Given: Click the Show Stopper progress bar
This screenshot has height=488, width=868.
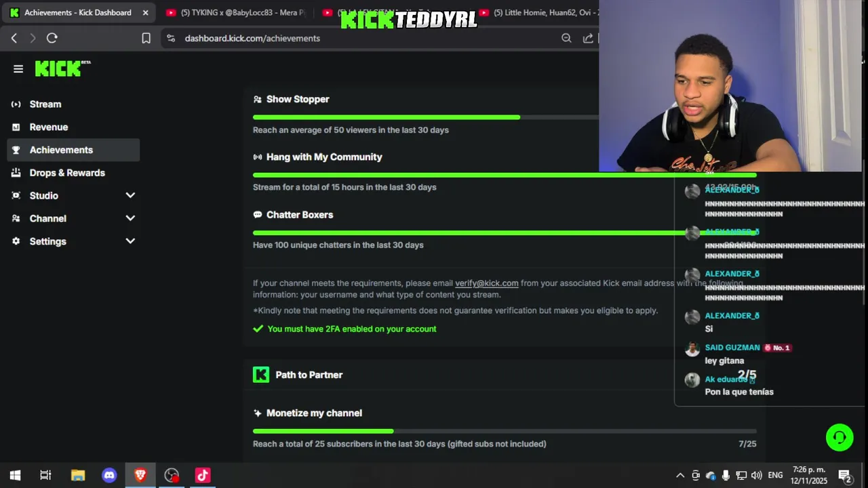Looking at the screenshot, I should point(505,117).
